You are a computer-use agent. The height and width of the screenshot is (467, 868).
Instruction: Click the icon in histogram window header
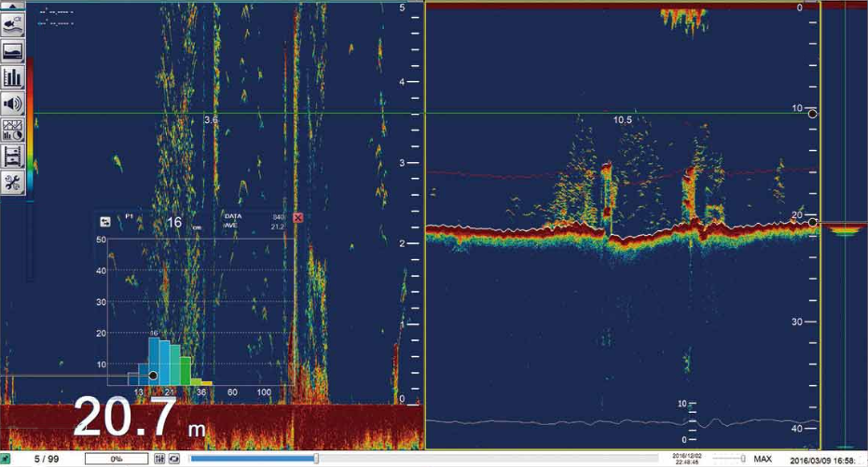[105, 221]
